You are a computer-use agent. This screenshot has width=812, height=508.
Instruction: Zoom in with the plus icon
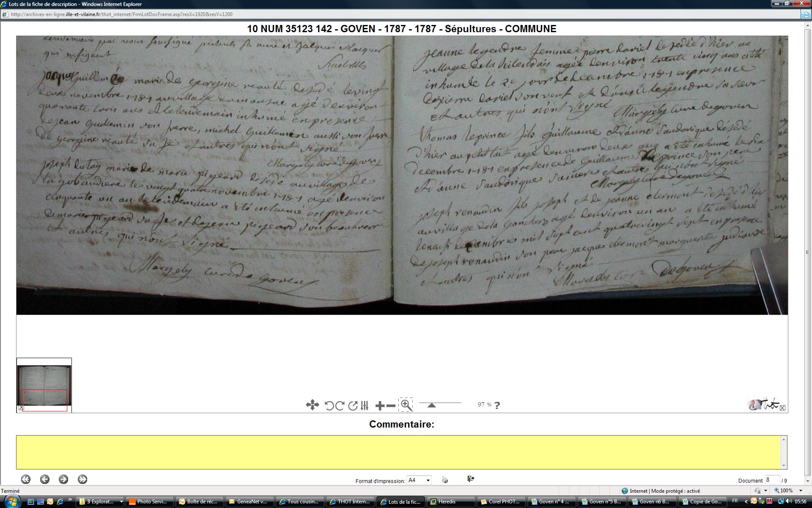click(380, 406)
